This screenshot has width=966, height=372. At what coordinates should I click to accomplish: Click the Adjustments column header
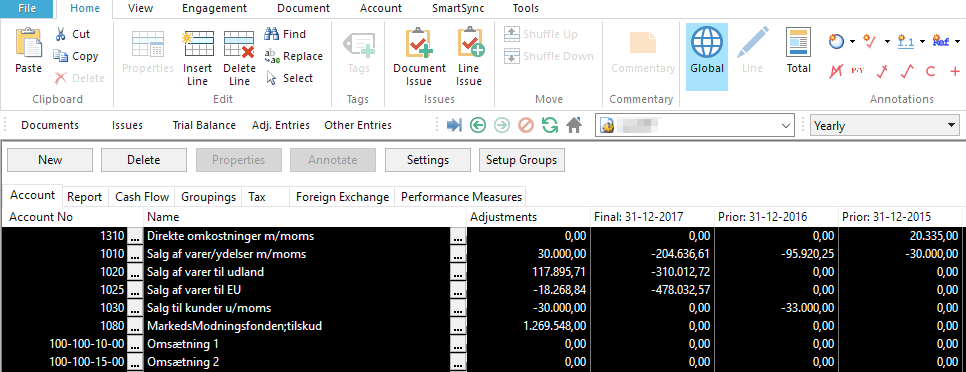tap(528, 217)
